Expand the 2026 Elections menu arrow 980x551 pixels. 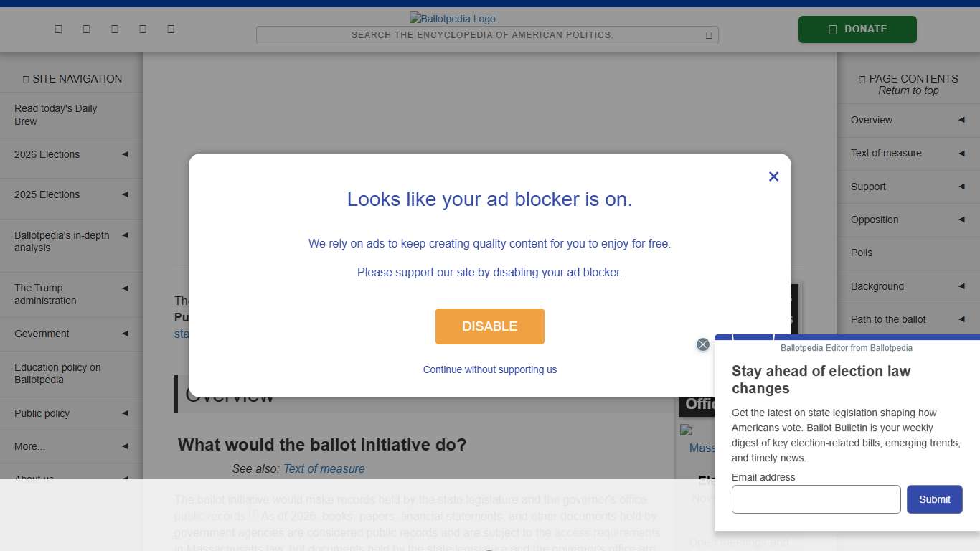pyautogui.click(x=125, y=154)
